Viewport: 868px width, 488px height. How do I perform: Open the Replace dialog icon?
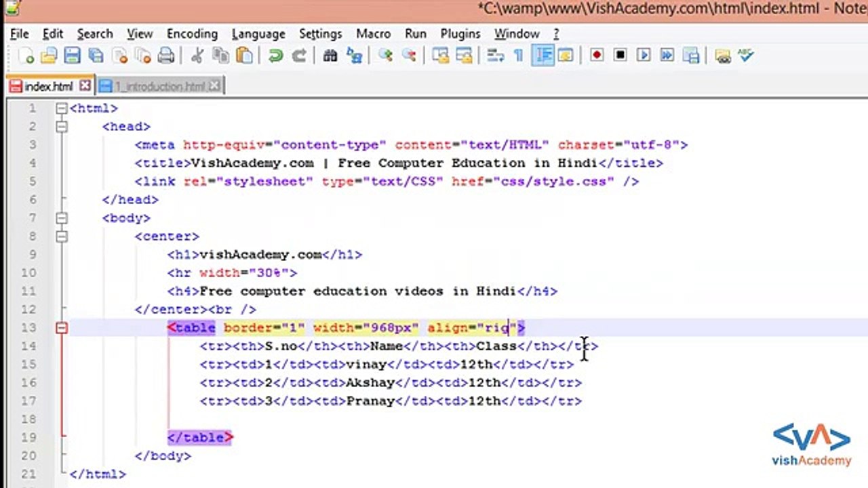coord(354,56)
